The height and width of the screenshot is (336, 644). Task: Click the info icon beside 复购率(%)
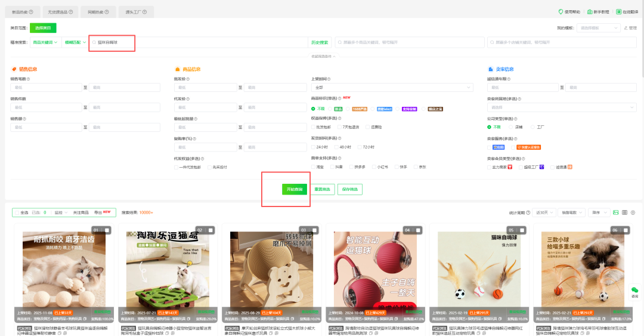(194, 139)
